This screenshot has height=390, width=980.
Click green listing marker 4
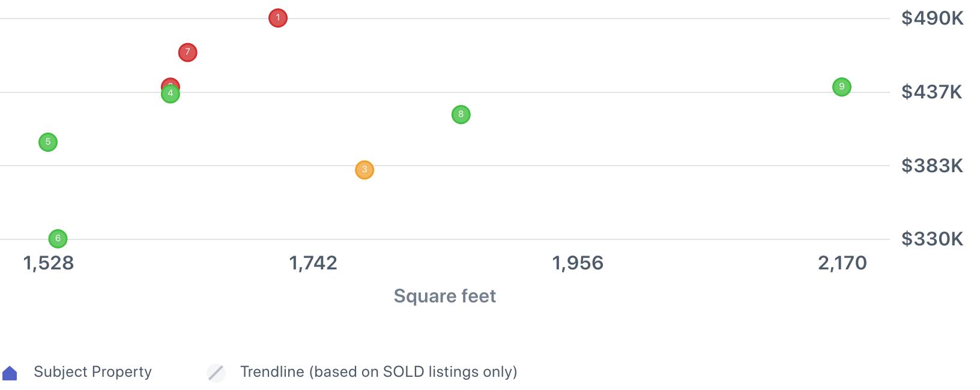pos(171,94)
